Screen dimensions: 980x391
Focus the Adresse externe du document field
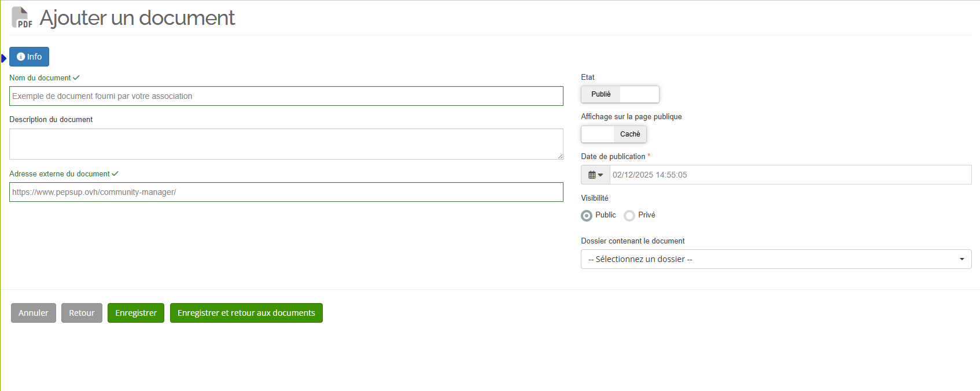(286, 192)
